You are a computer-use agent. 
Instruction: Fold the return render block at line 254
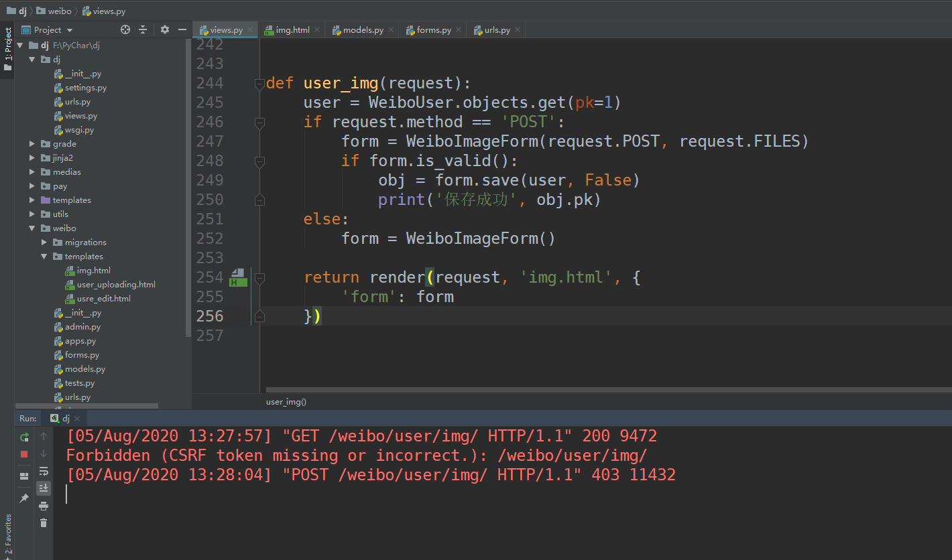pyautogui.click(x=259, y=278)
